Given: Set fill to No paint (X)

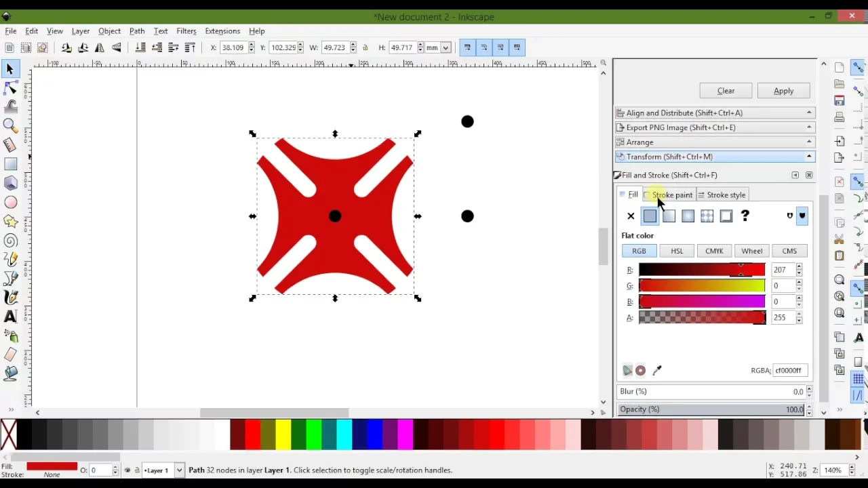Looking at the screenshot, I should (631, 216).
